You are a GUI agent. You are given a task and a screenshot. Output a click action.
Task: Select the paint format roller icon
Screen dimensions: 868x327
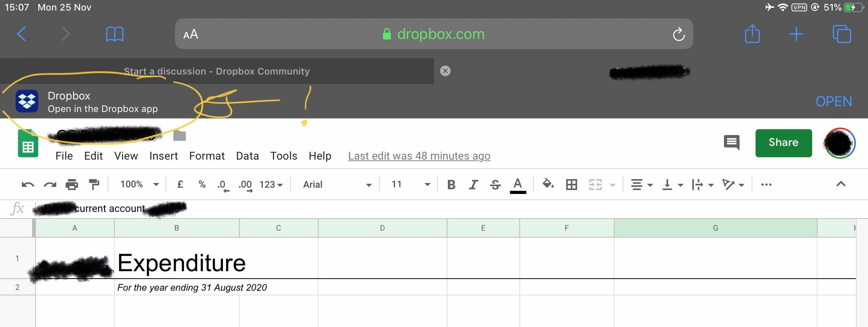click(94, 185)
